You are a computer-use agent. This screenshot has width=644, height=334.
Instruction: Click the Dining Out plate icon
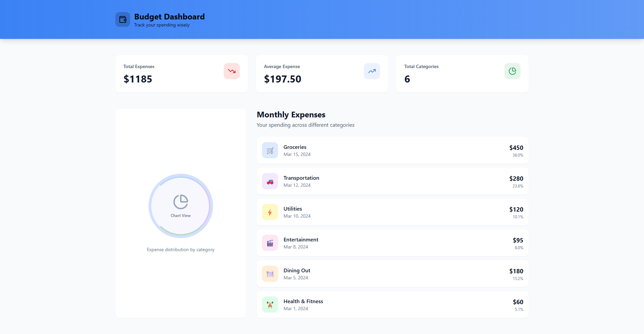click(x=270, y=274)
